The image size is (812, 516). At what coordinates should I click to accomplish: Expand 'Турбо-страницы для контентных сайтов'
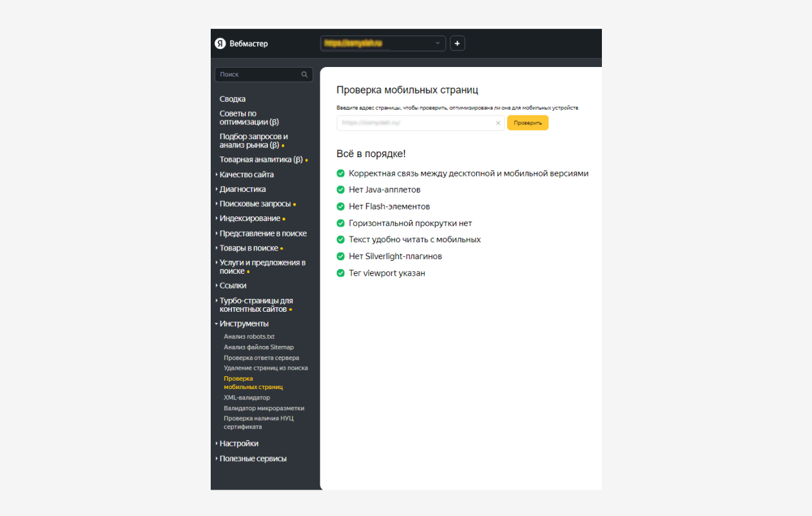[256, 305]
